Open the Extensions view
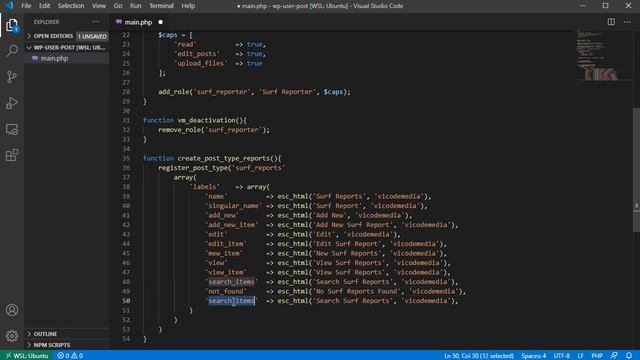640x360 pixels. (x=12, y=155)
